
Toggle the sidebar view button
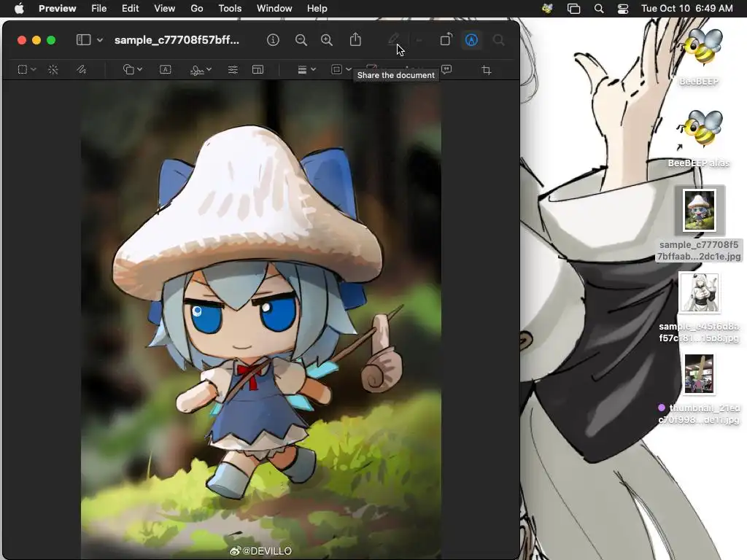coord(83,40)
